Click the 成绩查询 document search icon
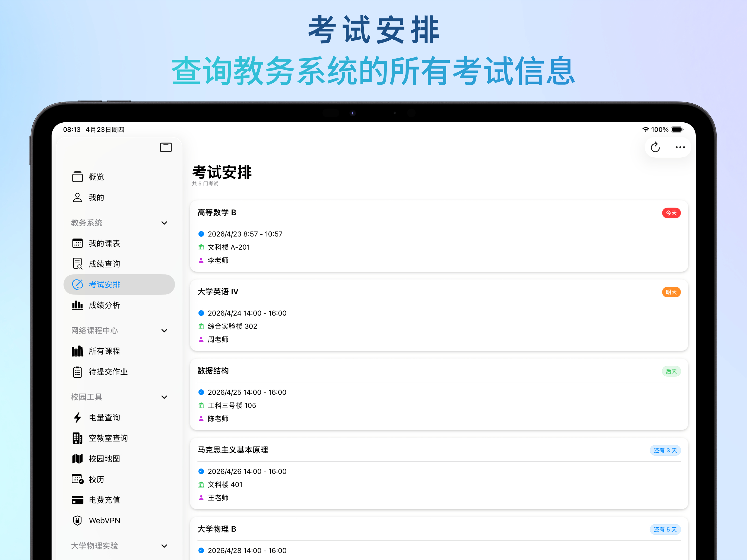Screen dimensions: 747x560 coord(77,264)
